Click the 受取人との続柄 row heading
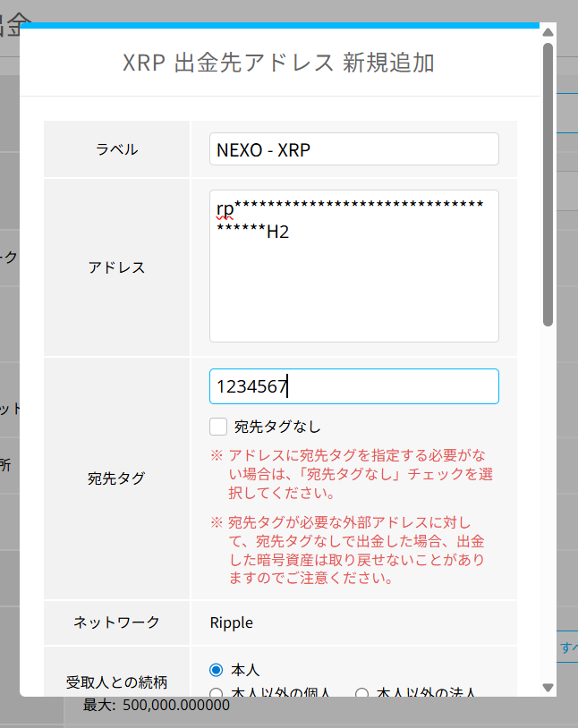 (x=117, y=681)
